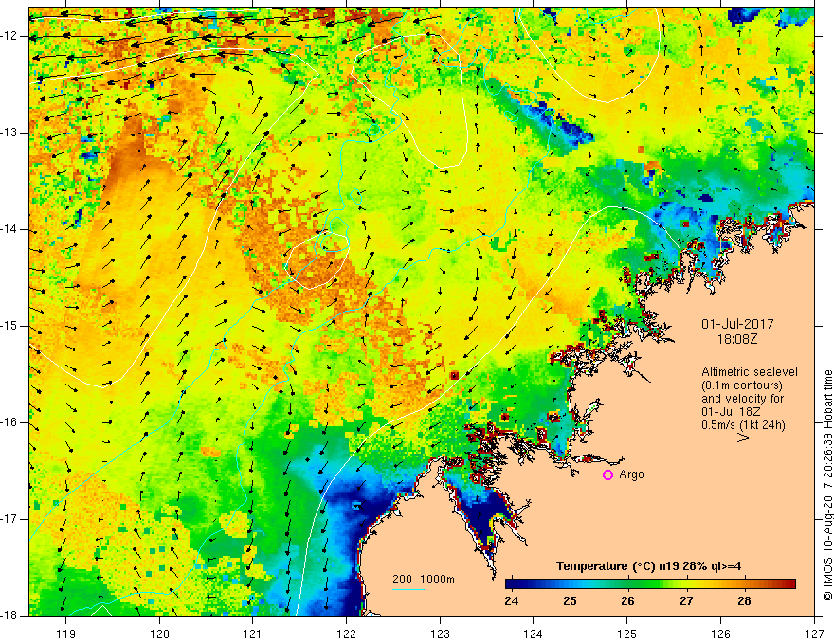Image resolution: width=834 pixels, height=644 pixels.
Task: Click the latitude -17 axis label
Action: (x=11, y=519)
